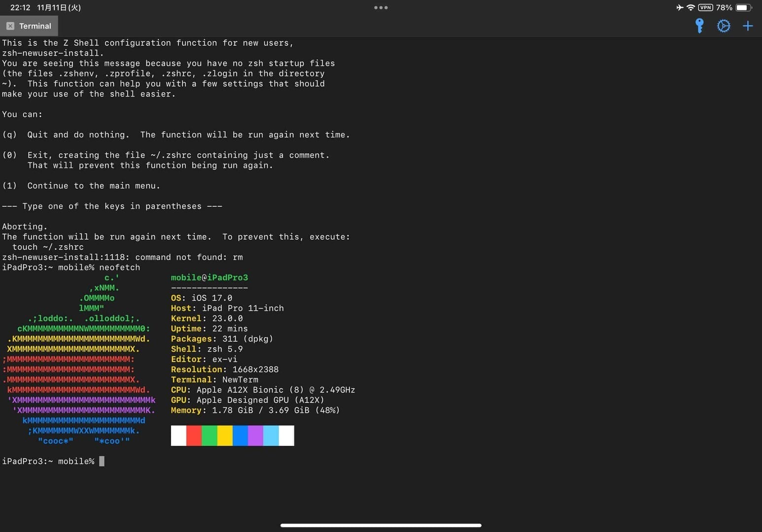Click the green color block in neofetch palette
762x532 pixels.
(x=209, y=435)
